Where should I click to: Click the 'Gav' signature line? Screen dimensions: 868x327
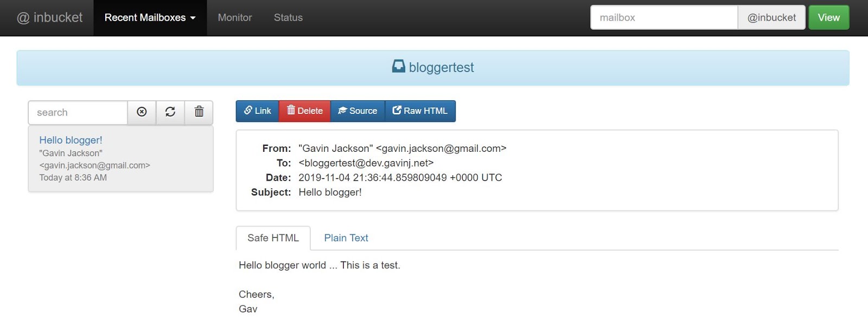tap(248, 309)
